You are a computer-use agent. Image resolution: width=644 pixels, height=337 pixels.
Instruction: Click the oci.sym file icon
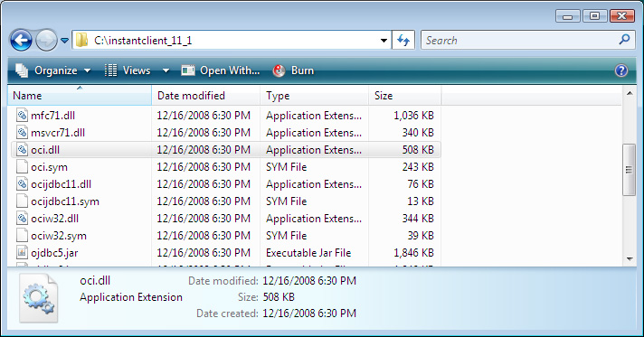(22, 167)
